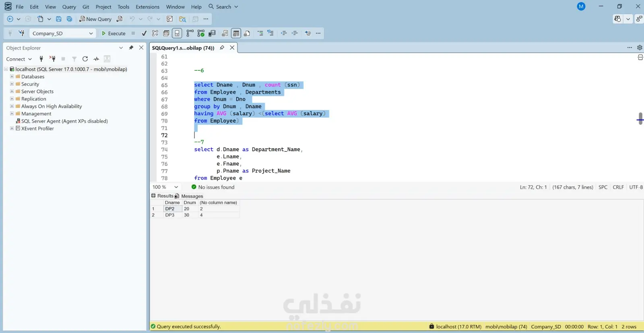Click the Disconnect plug icon

[52, 59]
